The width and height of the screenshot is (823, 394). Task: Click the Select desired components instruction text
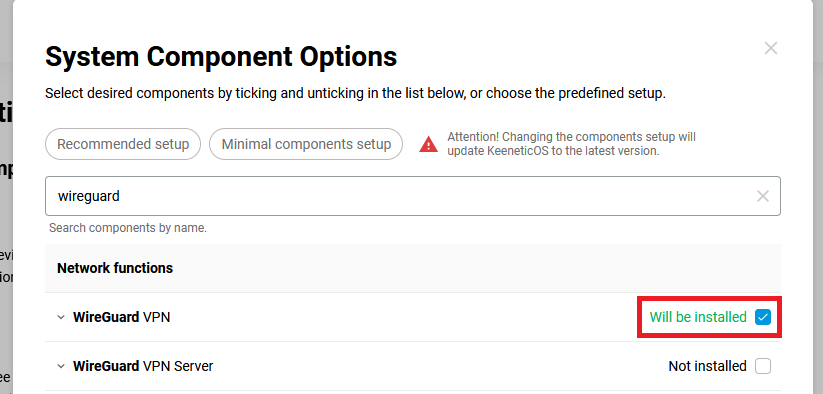(355, 94)
